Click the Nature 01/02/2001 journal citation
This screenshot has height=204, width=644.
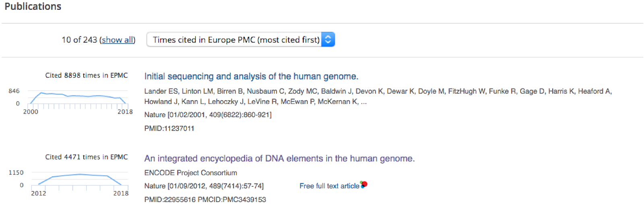point(208,115)
